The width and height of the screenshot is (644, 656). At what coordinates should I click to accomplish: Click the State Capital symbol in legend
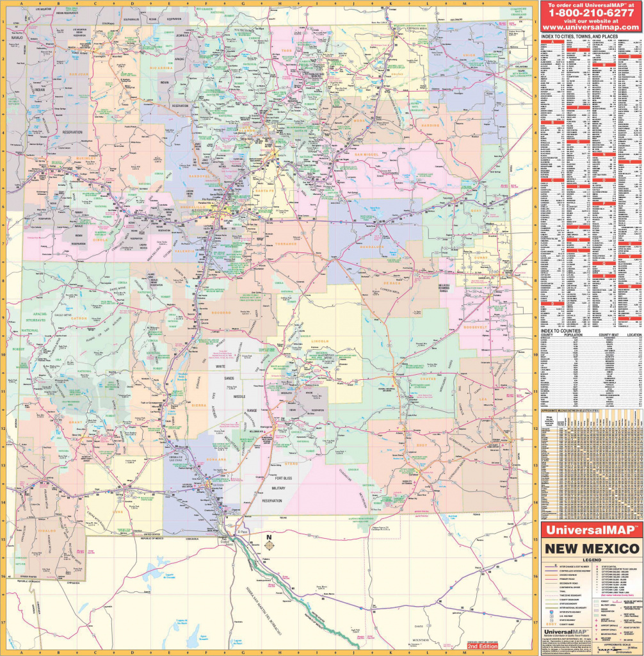[x=597, y=567]
